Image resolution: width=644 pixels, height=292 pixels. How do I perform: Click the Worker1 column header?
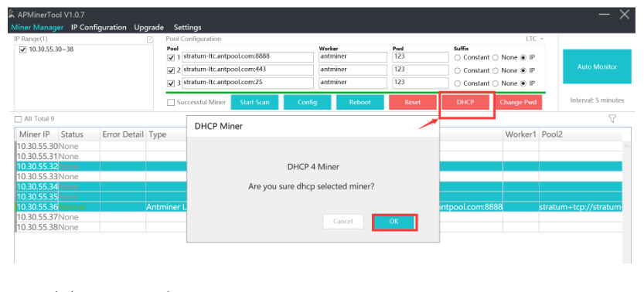(521, 134)
